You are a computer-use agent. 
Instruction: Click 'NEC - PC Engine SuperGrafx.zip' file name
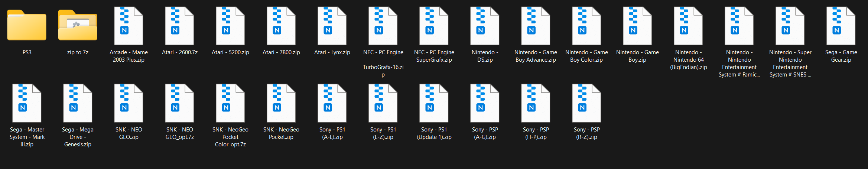[434, 56]
